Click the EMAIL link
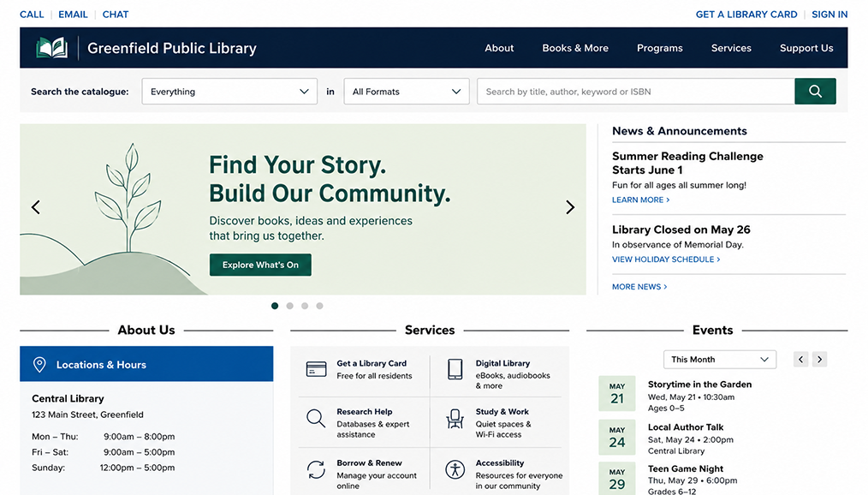This screenshot has height=495, width=868. click(x=73, y=15)
